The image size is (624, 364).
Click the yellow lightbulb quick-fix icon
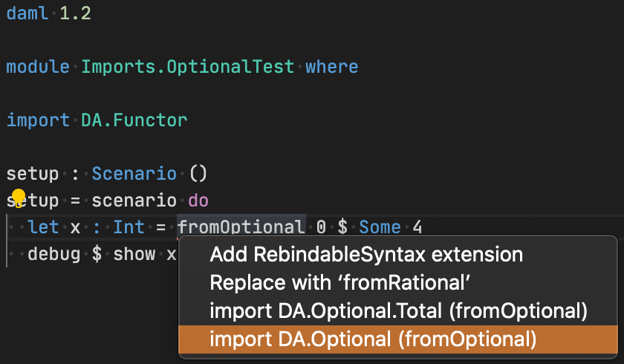(x=19, y=198)
